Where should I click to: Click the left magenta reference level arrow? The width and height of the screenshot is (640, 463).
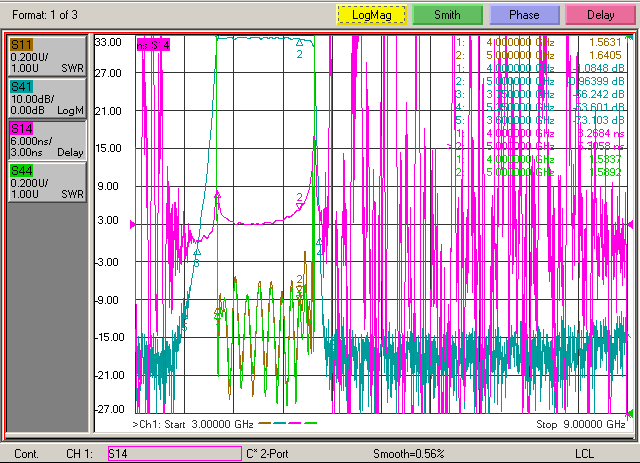pos(133,225)
